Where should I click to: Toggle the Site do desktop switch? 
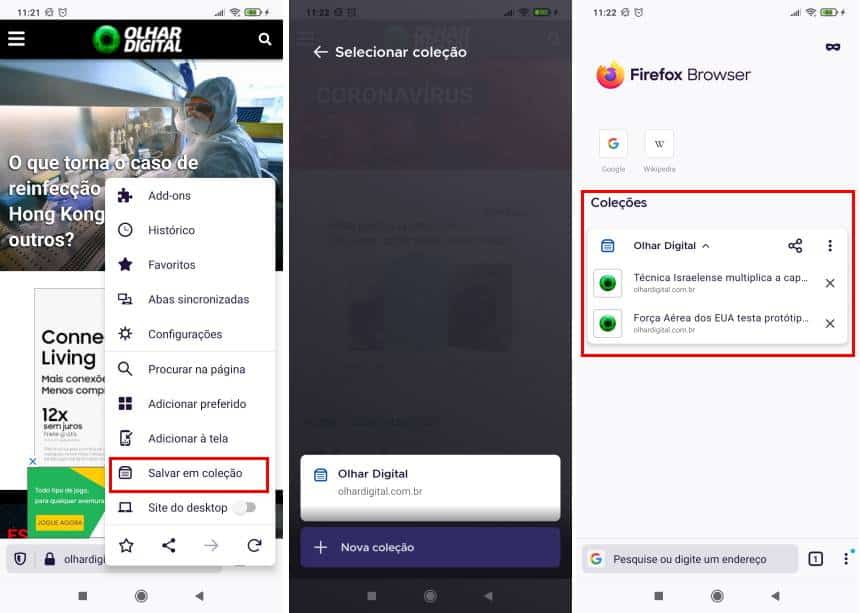[x=245, y=508]
